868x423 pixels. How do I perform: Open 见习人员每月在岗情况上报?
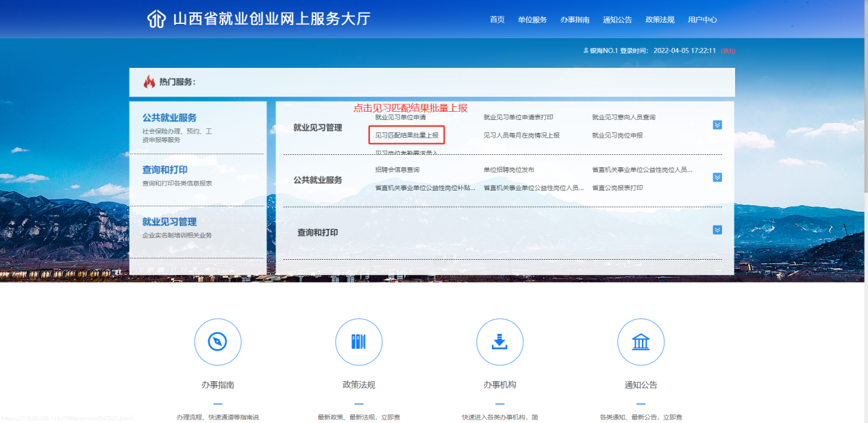point(521,135)
